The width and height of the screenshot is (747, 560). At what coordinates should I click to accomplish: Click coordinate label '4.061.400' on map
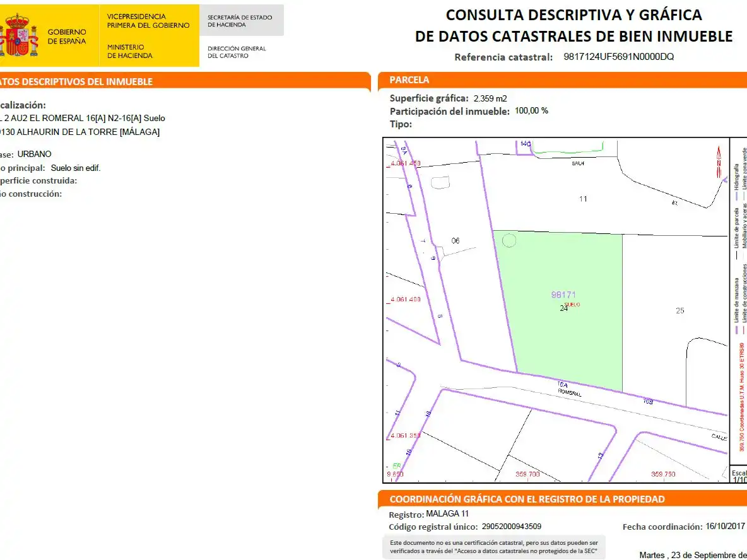(x=406, y=300)
